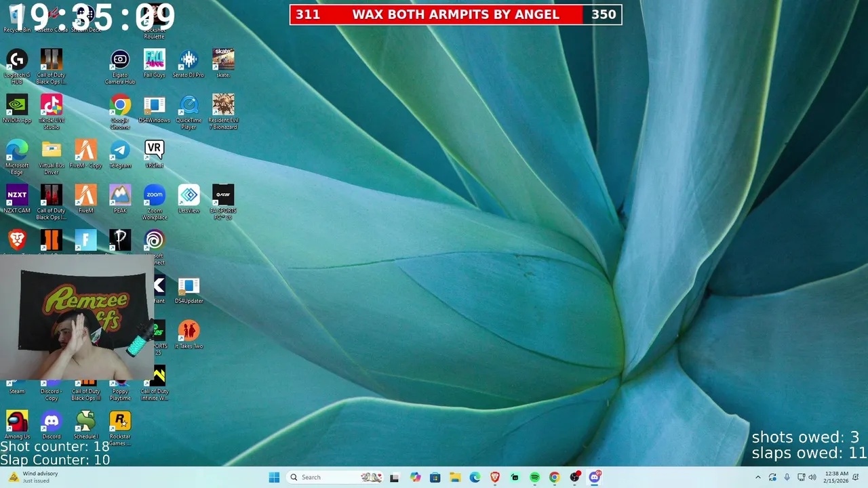Open the Brave browser desktop shortcut
The width and height of the screenshot is (868, 488).
click(x=17, y=241)
